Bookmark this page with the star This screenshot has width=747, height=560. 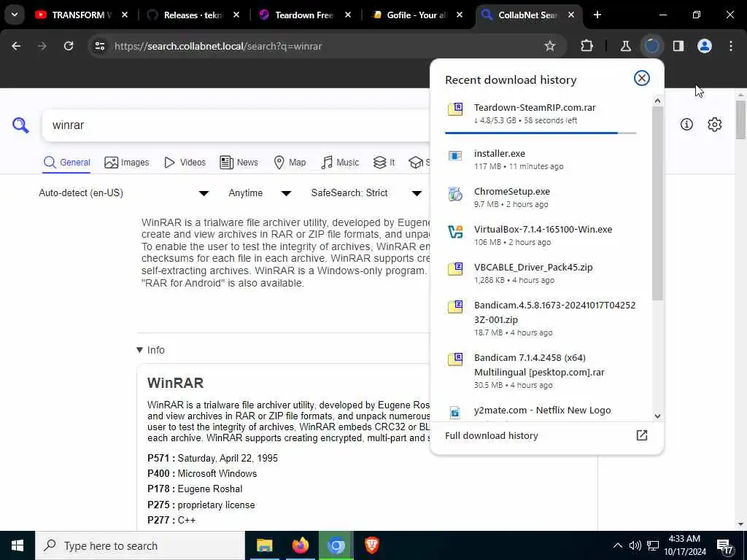(550, 46)
